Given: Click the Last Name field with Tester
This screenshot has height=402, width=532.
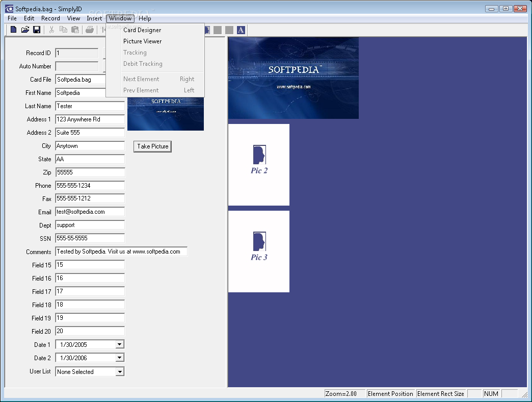Looking at the screenshot, I should click(x=90, y=106).
